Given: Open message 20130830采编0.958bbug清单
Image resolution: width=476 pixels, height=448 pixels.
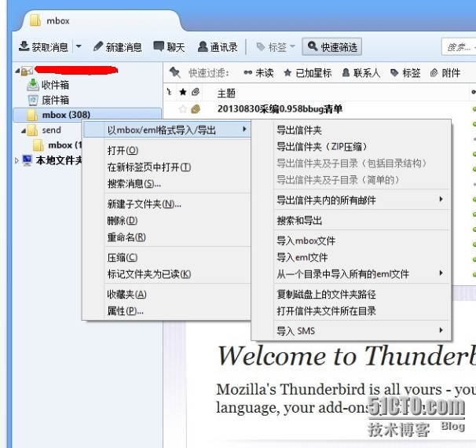Looking at the screenshot, I should [x=280, y=108].
